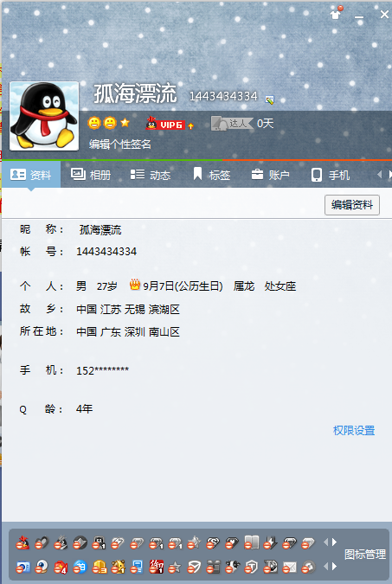Show the previous icons in the bottom icon row
The width and height of the screenshot is (392, 584).
326,567
